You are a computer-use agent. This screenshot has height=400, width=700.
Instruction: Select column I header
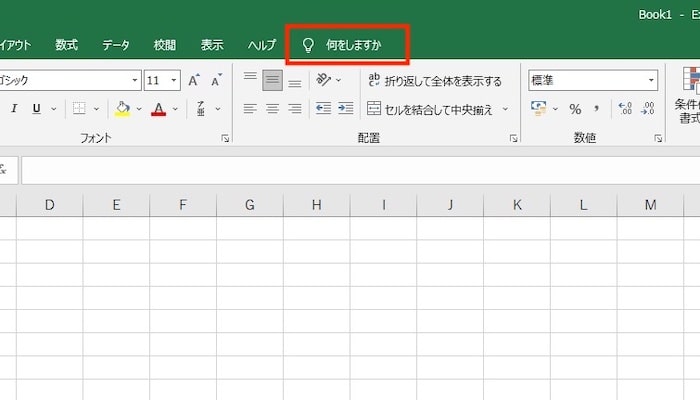point(383,205)
